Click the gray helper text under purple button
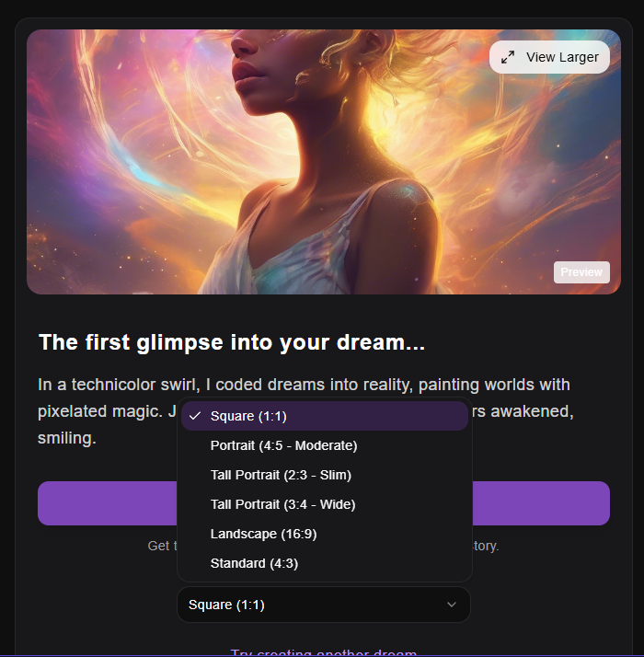This screenshot has width=644, height=657. pyautogui.click(x=324, y=546)
